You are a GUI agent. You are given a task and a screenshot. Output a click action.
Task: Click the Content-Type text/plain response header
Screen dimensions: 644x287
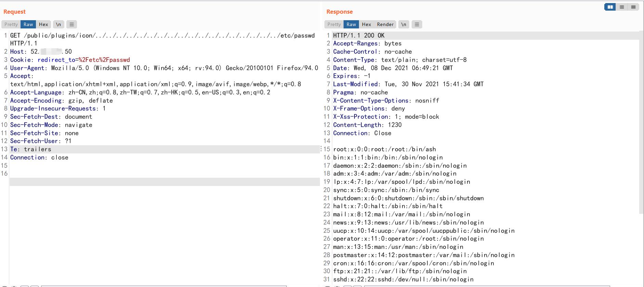pos(400,60)
